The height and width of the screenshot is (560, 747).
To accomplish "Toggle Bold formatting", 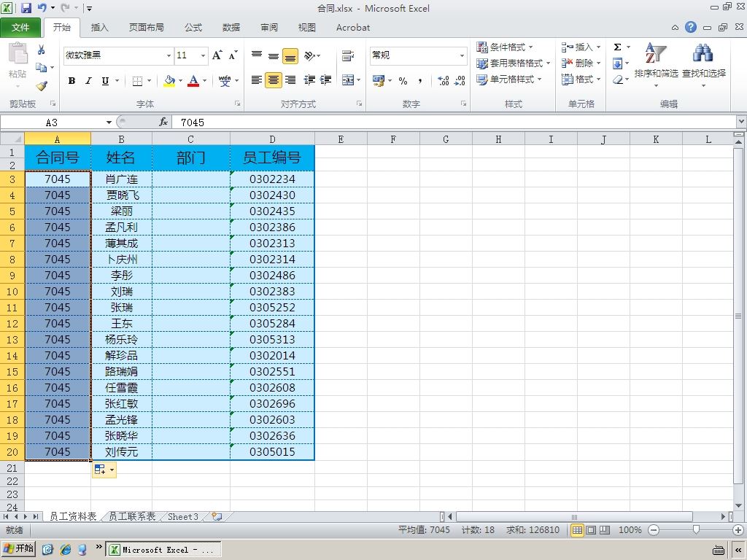I will point(71,81).
